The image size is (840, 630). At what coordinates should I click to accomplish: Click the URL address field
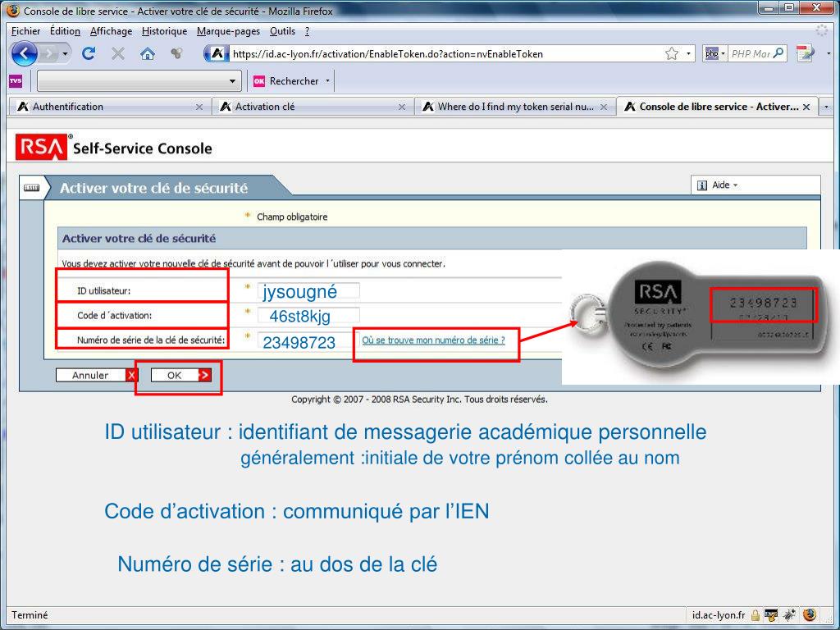pos(445,53)
